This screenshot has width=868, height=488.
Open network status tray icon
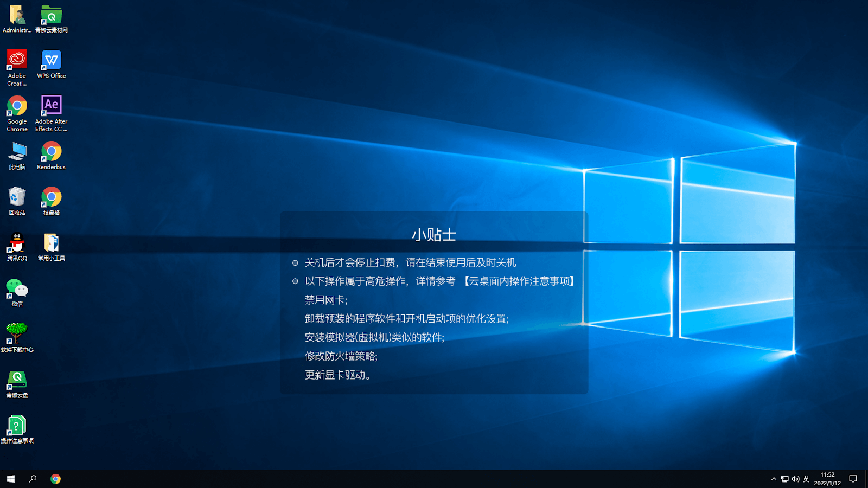coord(785,479)
